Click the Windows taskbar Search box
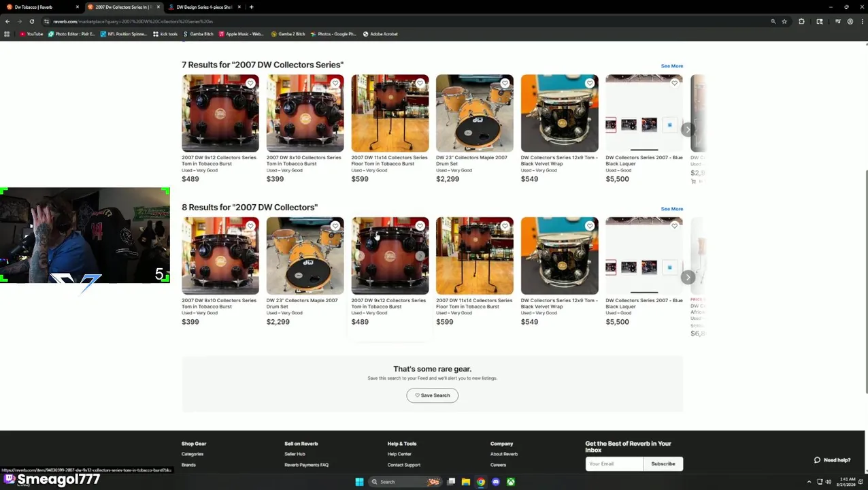Image resolution: width=868 pixels, height=490 pixels. [x=405, y=482]
